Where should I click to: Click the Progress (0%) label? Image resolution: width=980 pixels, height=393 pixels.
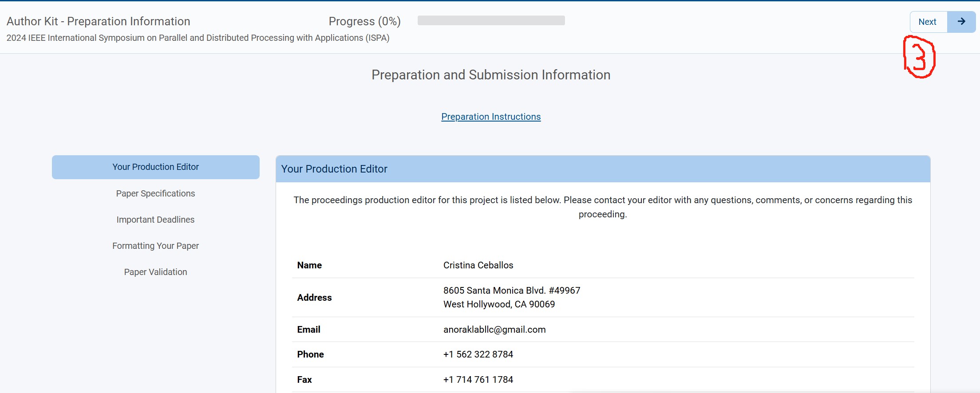[x=364, y=21]
